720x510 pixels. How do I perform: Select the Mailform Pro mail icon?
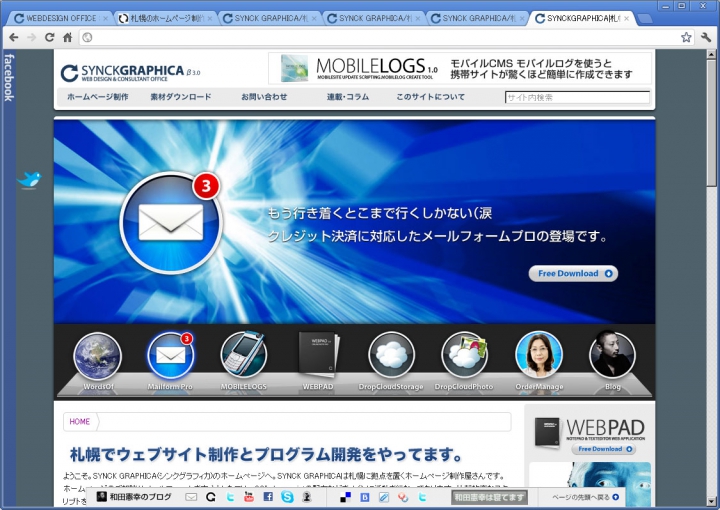pyautogui.click(x=171, y=356)
